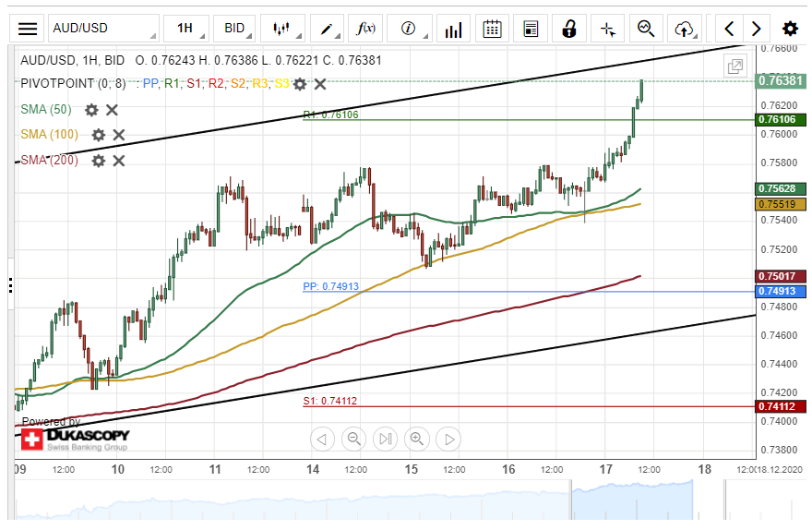Open the candlestick chart type selector
This screenshot has height=530, width=812.
282,29
